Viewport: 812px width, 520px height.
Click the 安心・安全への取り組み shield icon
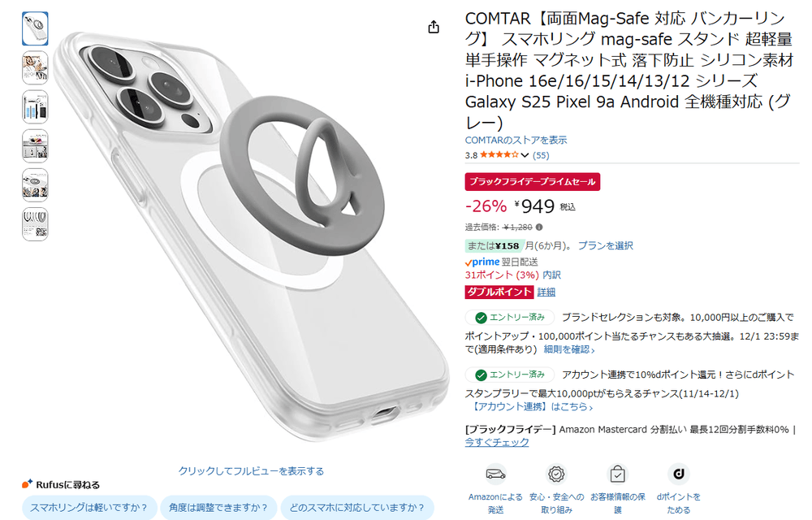pos(556,474)
